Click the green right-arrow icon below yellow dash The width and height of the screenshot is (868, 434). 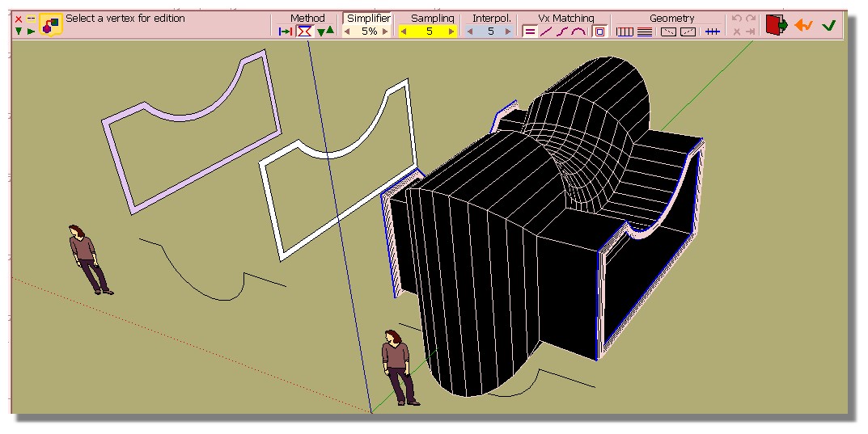coord(31,31)
